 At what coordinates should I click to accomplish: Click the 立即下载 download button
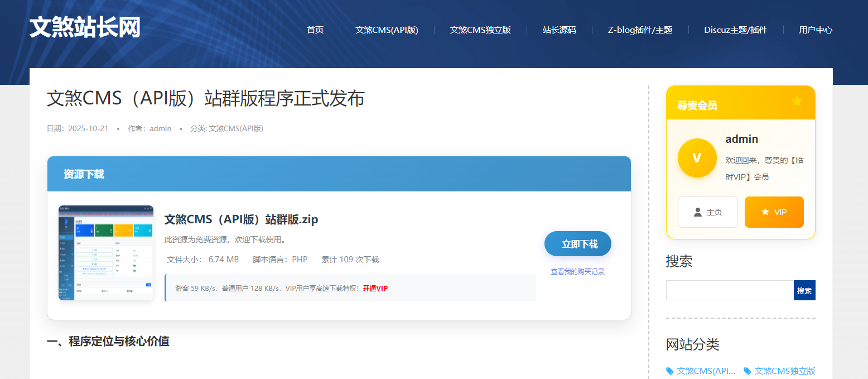[x=577, y=243]
